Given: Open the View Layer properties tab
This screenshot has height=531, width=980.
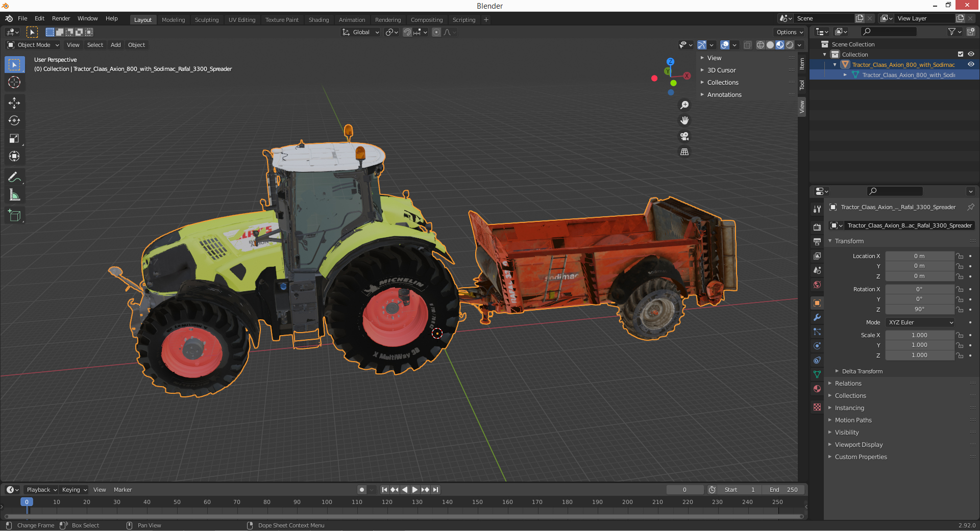Looking at the screenshot, I should point(817,256).
